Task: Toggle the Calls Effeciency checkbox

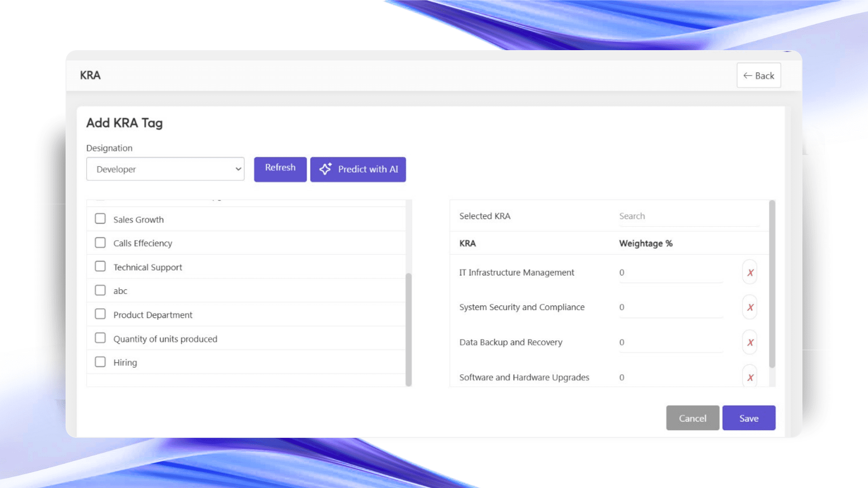Action: pyautogui.click(x=100, y=243)
